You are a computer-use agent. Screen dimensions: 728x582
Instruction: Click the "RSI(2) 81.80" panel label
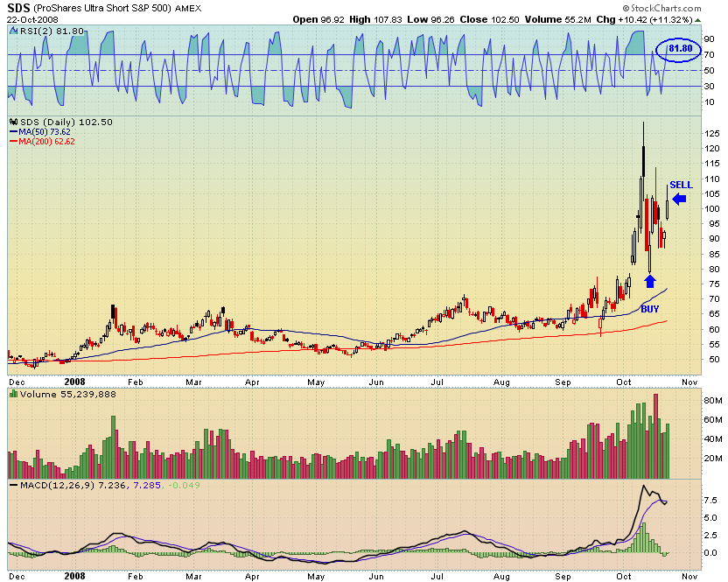[52, 32]
